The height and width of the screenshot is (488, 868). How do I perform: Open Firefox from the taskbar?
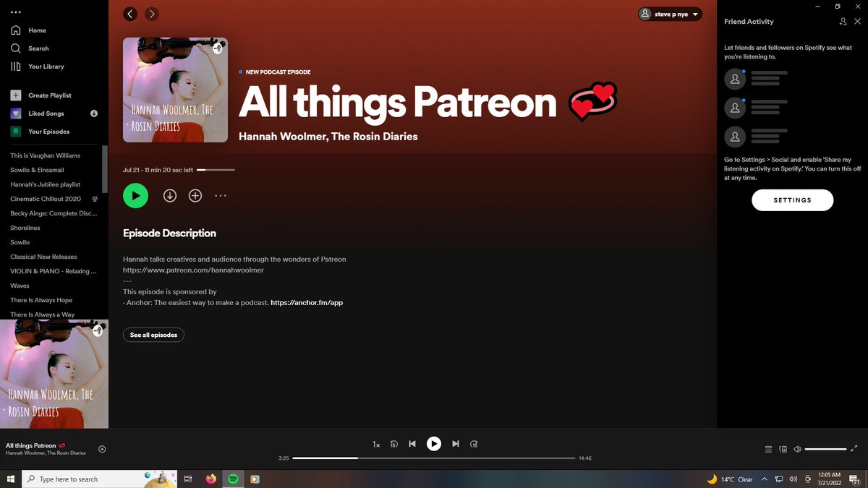210,479
